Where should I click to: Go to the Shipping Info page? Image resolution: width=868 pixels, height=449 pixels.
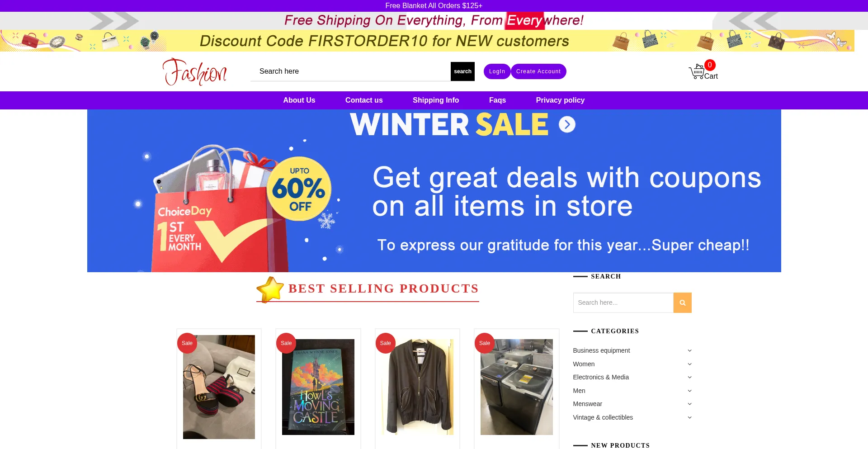[x=436, y=100]
